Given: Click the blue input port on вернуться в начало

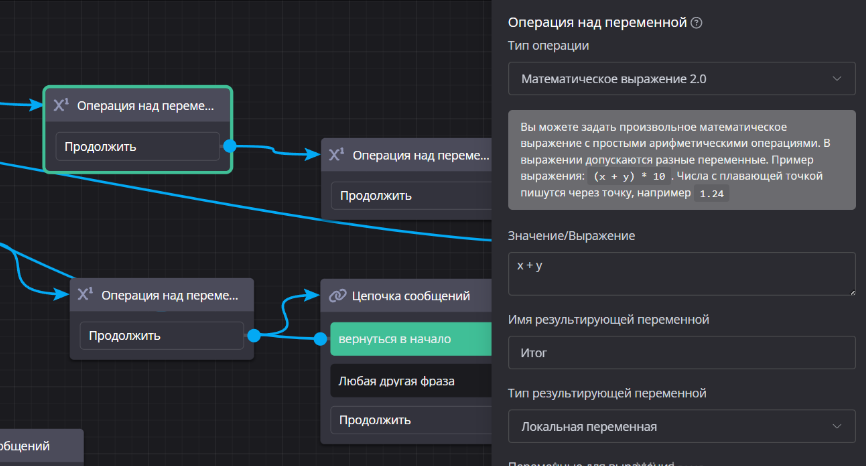Looking at the screenshot, I should 322,339.
